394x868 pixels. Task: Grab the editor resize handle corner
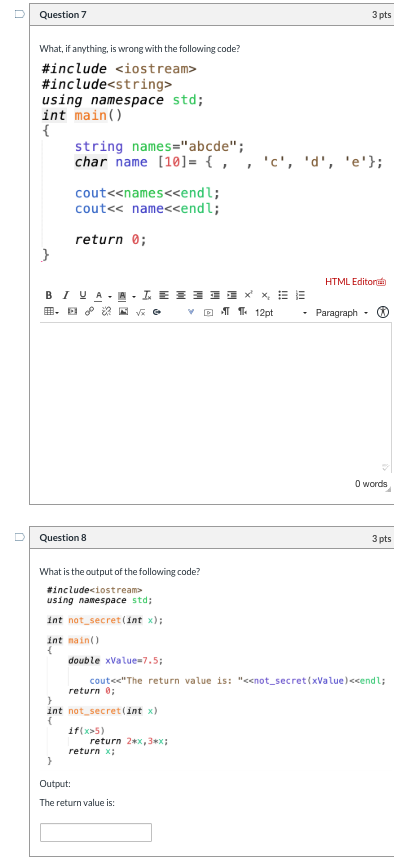387,489
